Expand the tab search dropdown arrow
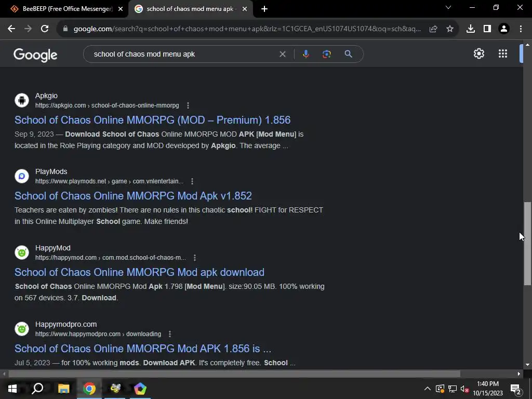This screenshot has width=532, height=399. (448, 7)
